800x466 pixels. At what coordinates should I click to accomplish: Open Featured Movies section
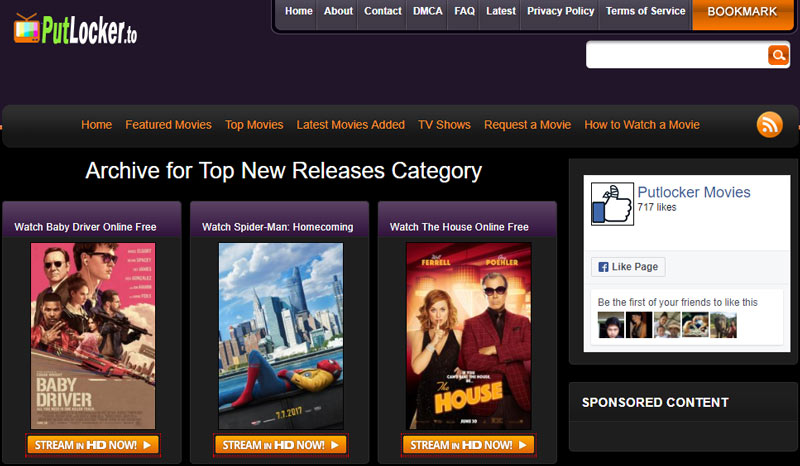point(168,125)
